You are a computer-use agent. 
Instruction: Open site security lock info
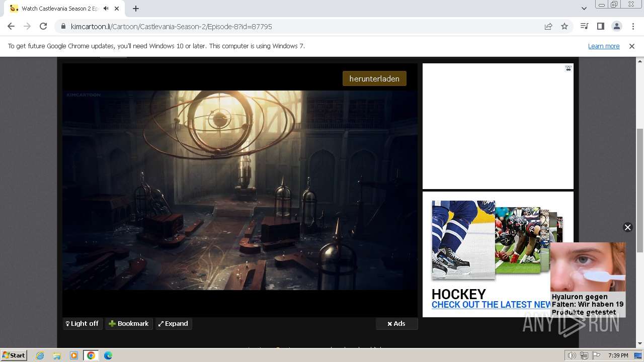tap(63, 26)
